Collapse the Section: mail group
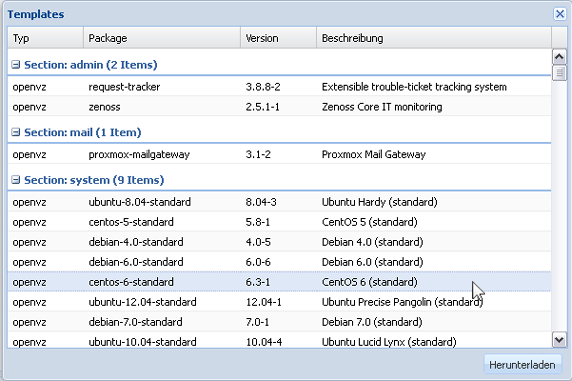Screen dimensions: 572x381 [x=16, y=132]
